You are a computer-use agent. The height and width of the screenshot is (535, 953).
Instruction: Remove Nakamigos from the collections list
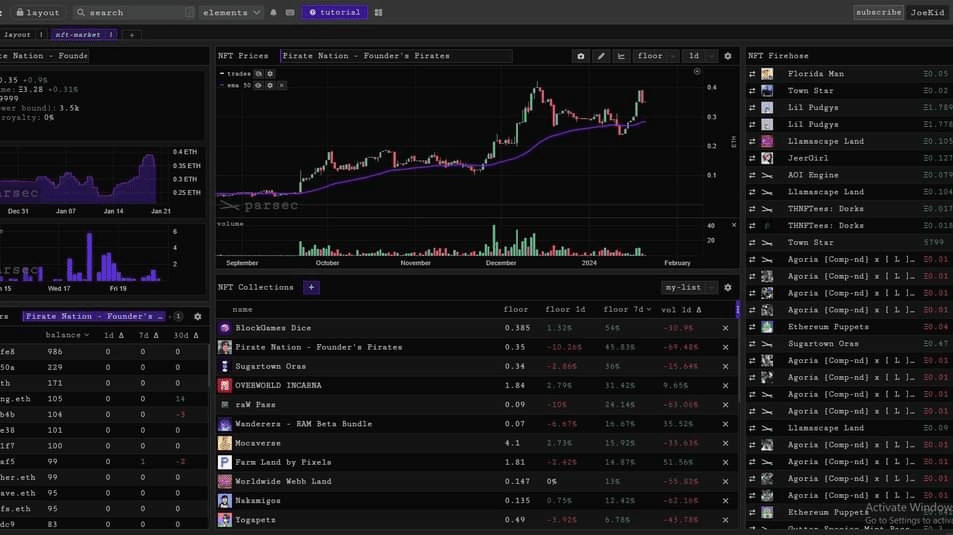725,501
